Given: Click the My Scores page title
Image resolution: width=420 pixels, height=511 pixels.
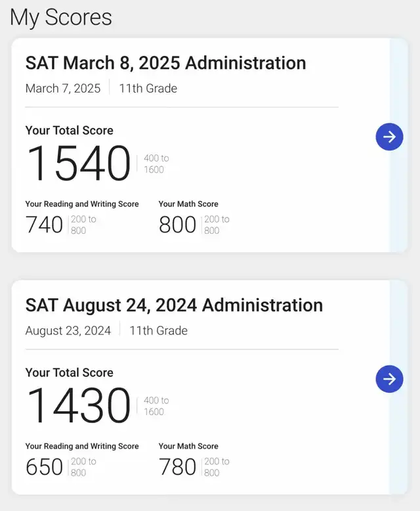Looking at the screenshot, I should tap(61, 17).
